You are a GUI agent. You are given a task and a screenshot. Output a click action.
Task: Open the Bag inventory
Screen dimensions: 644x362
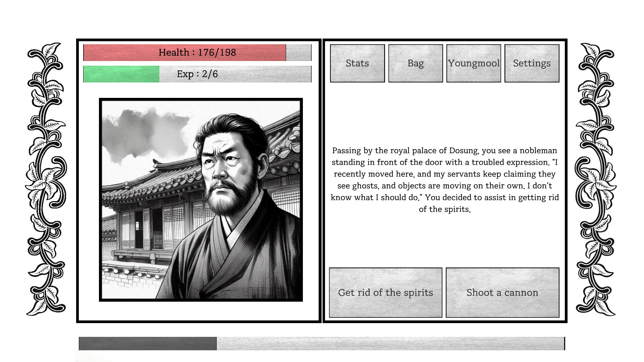416,63
